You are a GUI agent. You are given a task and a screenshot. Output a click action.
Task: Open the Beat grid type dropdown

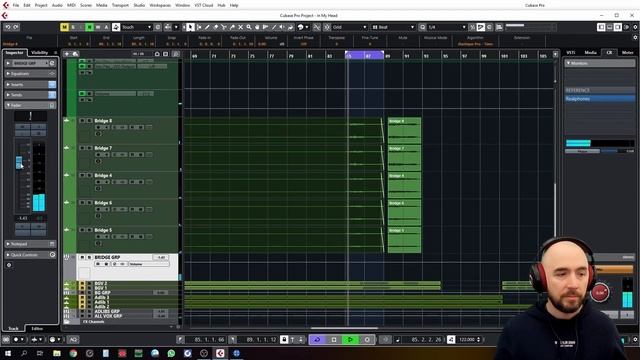pyautogui.click(x=393, y=27)
